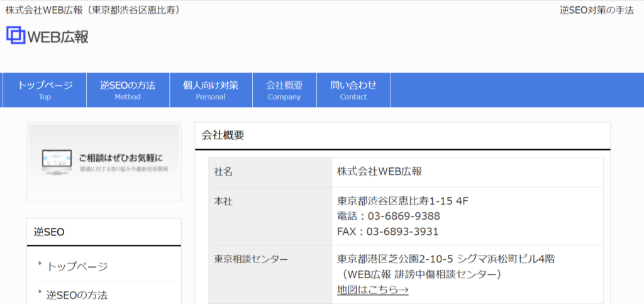Image resolution: width=644 pixels, height=304 pixels.
Task: Click the phone number 03-6869-9388
Action: pos(403,216)
